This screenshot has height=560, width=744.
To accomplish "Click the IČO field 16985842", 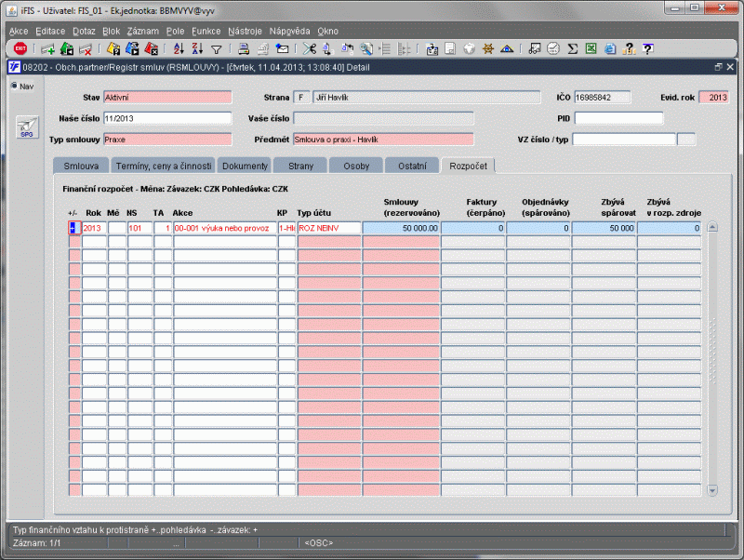I will click(x=603, y=98).
